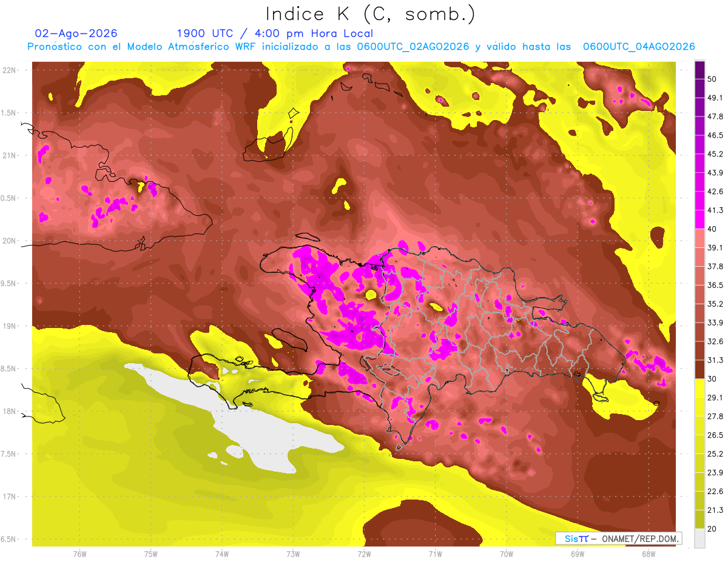Click legend value '42.6'
Viewport: 728px width, 562px height.
tap(715, 192)
